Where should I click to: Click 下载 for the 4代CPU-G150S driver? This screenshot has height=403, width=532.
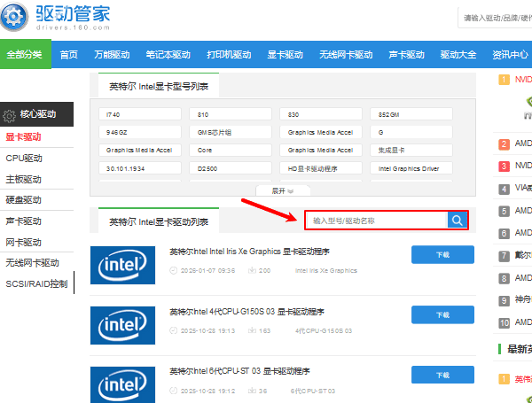click(442, 315)
